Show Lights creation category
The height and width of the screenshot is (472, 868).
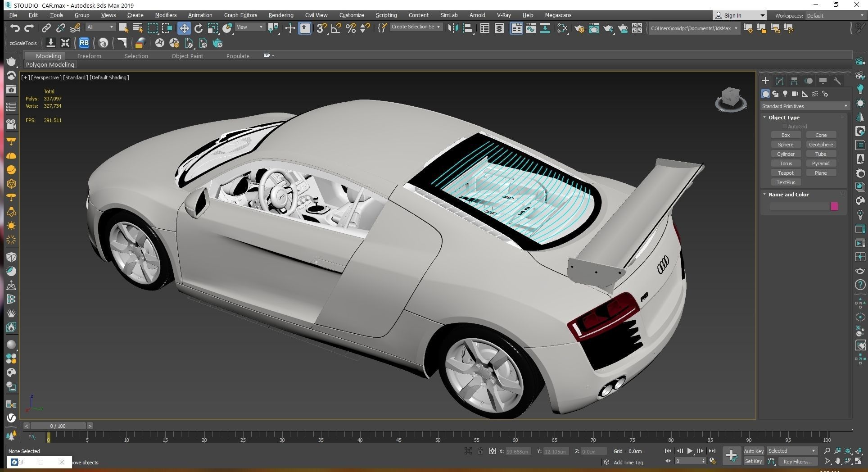[x=785, y=94]
